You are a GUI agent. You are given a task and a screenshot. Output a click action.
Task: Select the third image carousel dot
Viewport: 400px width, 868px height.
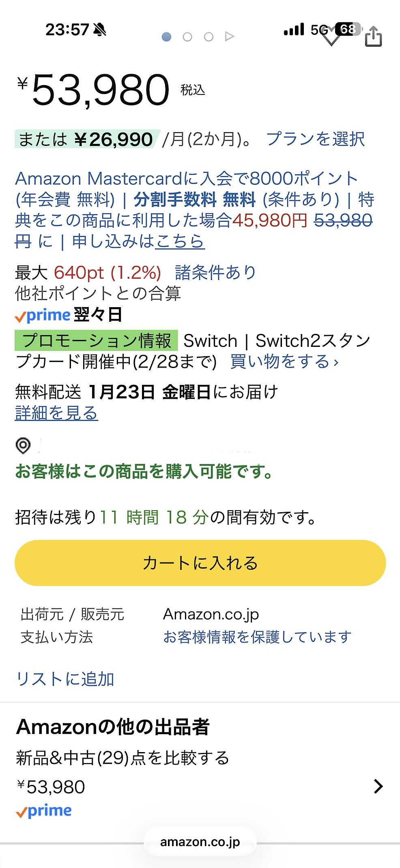209,37
